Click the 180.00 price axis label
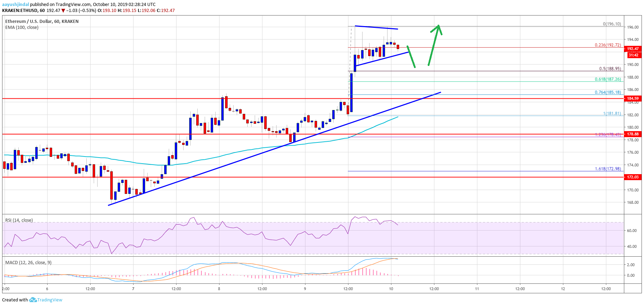Image resolution: width=644 pixels, height=306 pixels. click(x=633, y=127)
